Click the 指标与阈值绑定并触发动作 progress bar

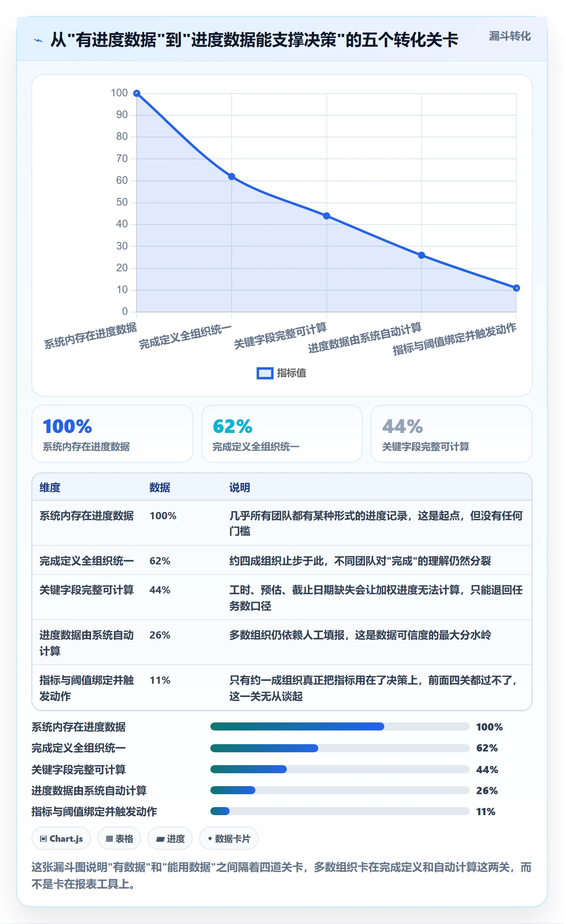pos(340,811)
